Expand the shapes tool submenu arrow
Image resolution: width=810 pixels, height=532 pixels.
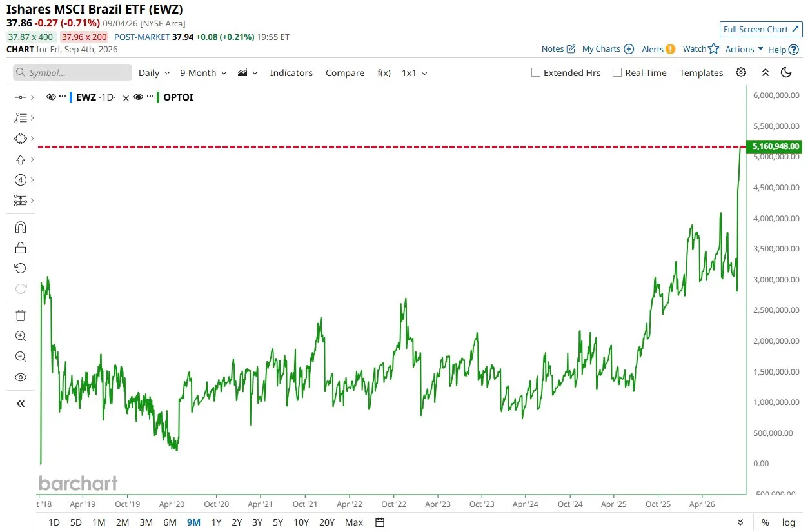(x=32, y=139)
